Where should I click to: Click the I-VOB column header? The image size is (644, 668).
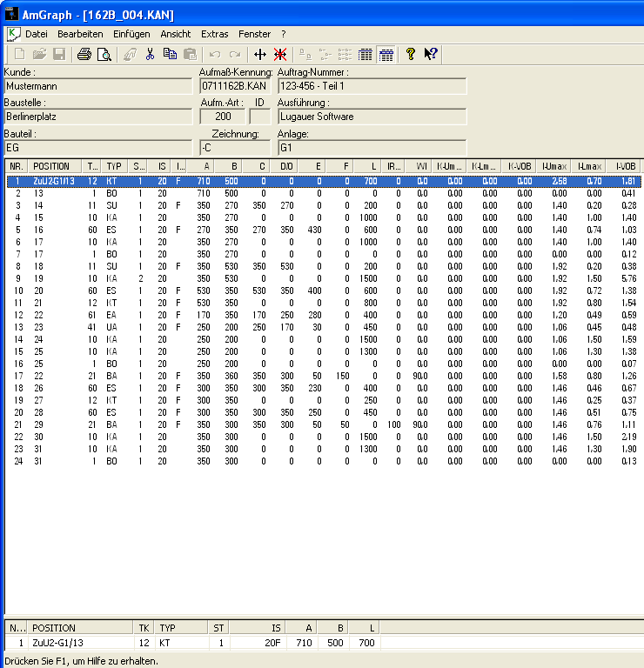tap(624, 166)
